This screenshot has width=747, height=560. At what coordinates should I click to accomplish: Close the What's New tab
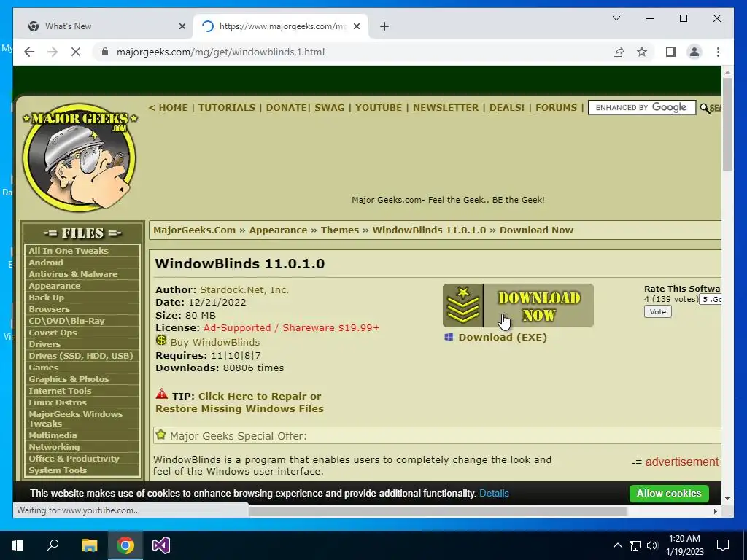182,26
